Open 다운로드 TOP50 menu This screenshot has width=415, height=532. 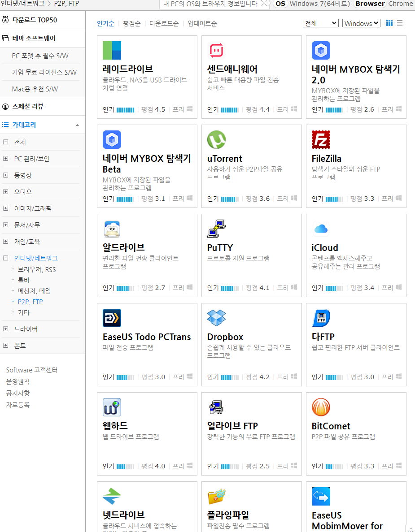coord(35,20)
